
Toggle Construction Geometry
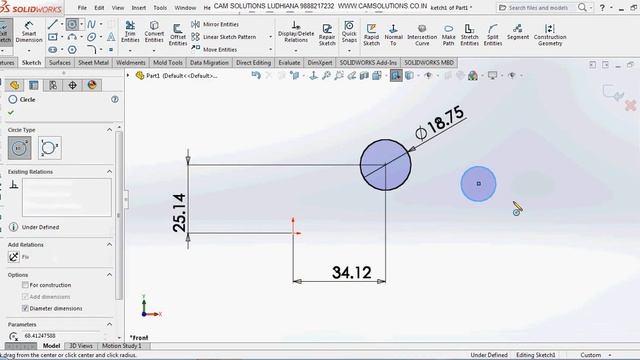point(550,34)
